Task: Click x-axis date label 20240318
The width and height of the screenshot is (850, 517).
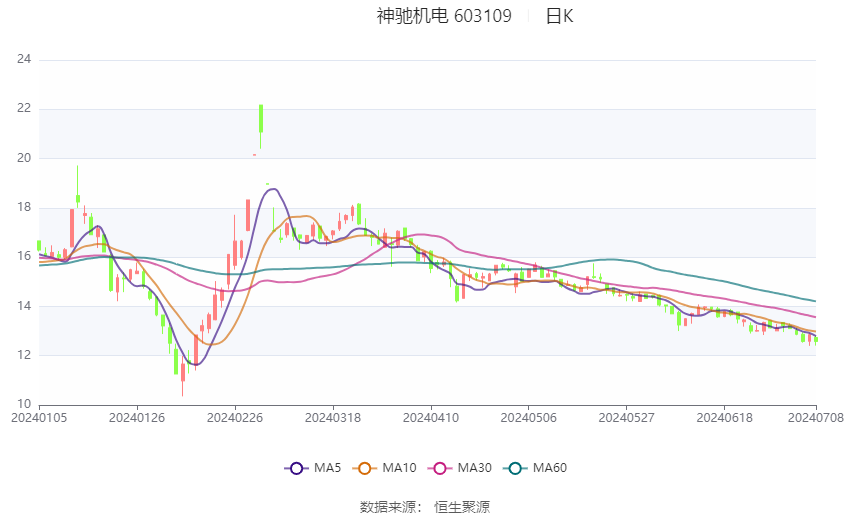Action: pos(333,418)
